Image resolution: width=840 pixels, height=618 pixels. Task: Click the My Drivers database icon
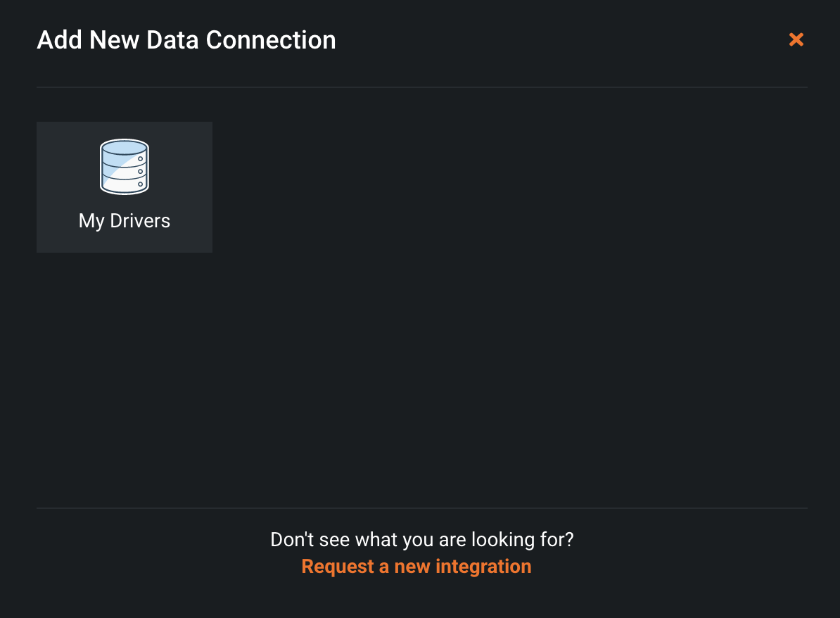click(125, 167)
